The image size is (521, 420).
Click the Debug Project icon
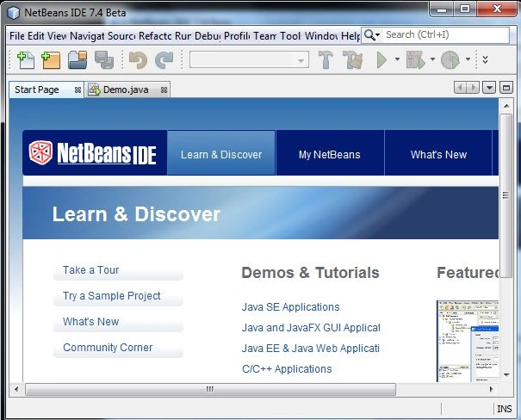416,60
